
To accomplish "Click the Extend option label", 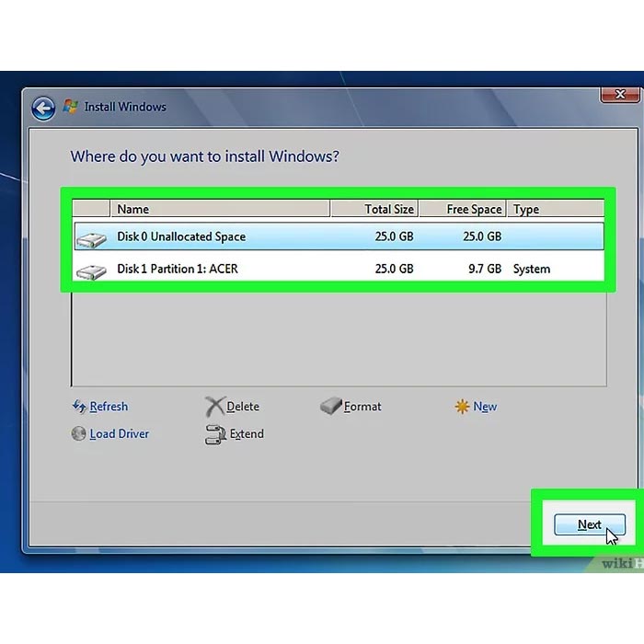I will pyautogui.click(x=247, y=433).
